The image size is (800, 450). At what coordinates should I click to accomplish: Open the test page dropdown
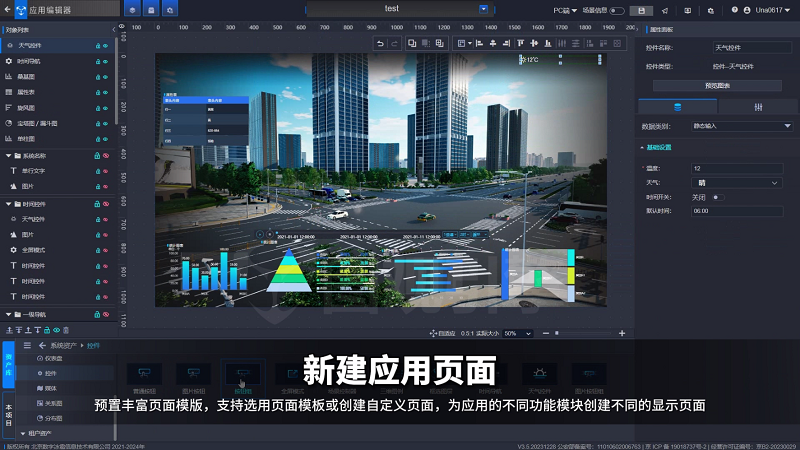point(483,9)
